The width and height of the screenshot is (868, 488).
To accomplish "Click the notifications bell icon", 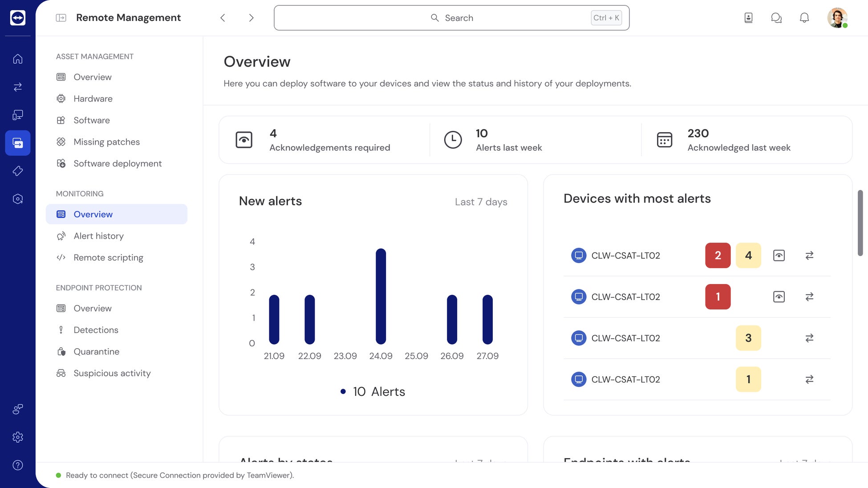I will (x=804, y=18).
